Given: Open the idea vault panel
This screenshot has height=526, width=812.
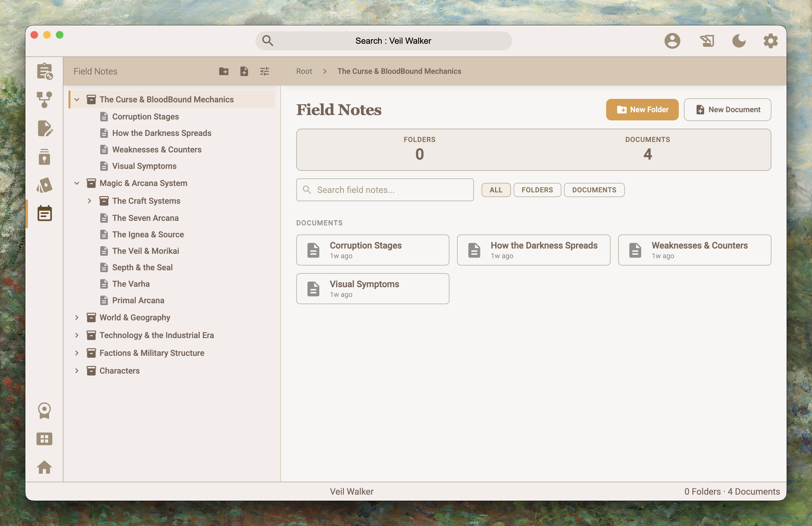Looking at the screenshot, I should (x=45, y=157).
